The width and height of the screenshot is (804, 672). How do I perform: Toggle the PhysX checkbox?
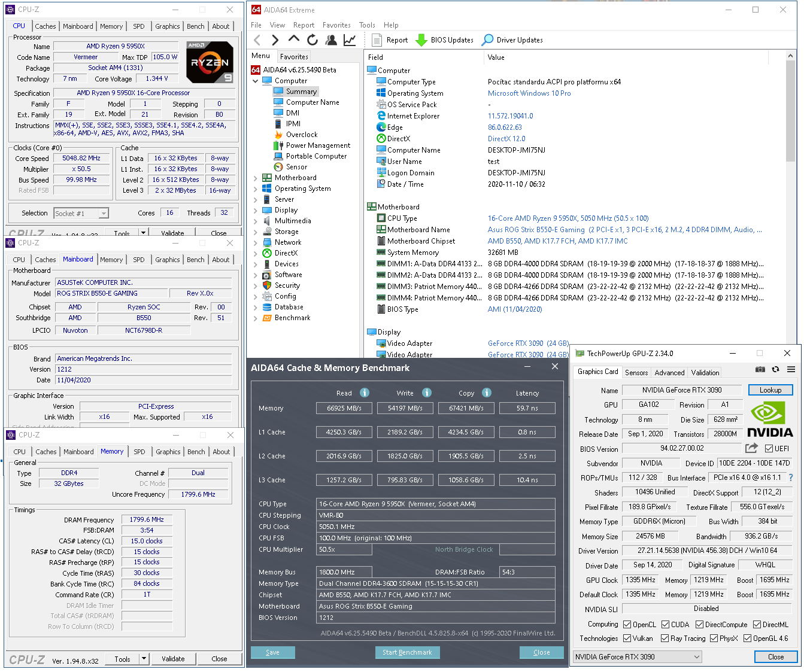coord(714,638)
